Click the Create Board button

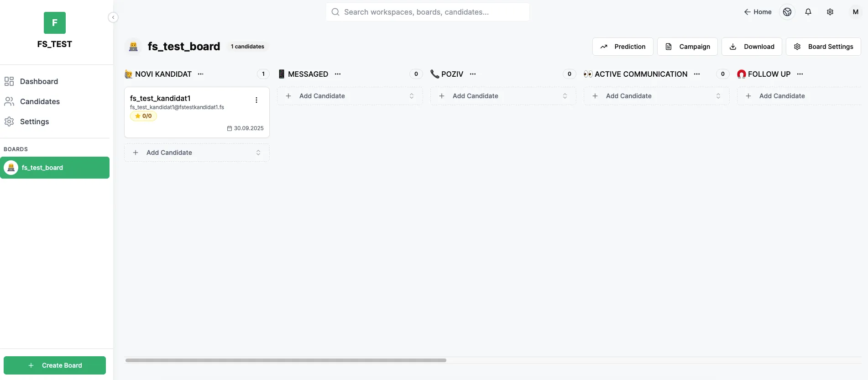tap(55, 365)
